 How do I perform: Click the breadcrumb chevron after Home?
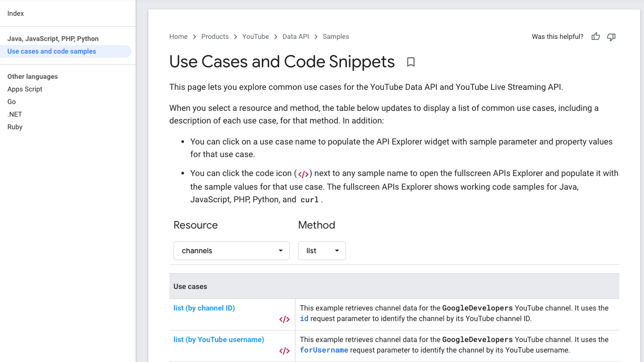tap(194, 36)
